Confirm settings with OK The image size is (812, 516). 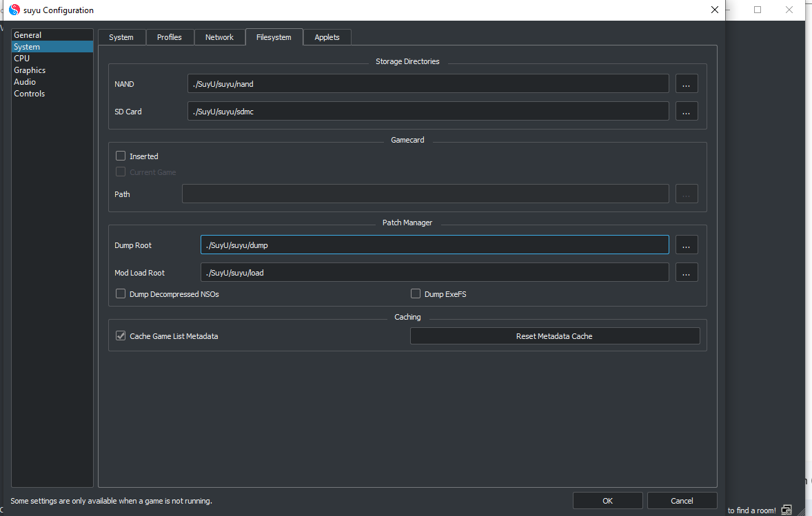pyautogui.click(x=607, y=500)
